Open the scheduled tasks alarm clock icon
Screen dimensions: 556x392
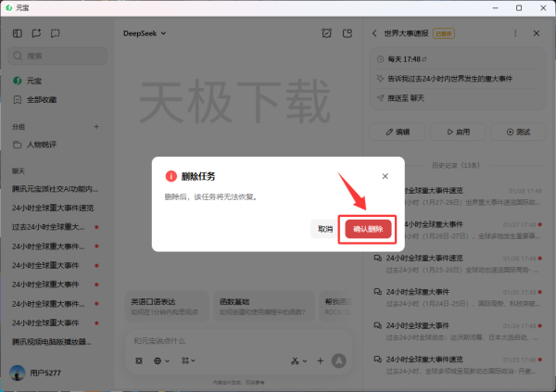click(326, 33)
